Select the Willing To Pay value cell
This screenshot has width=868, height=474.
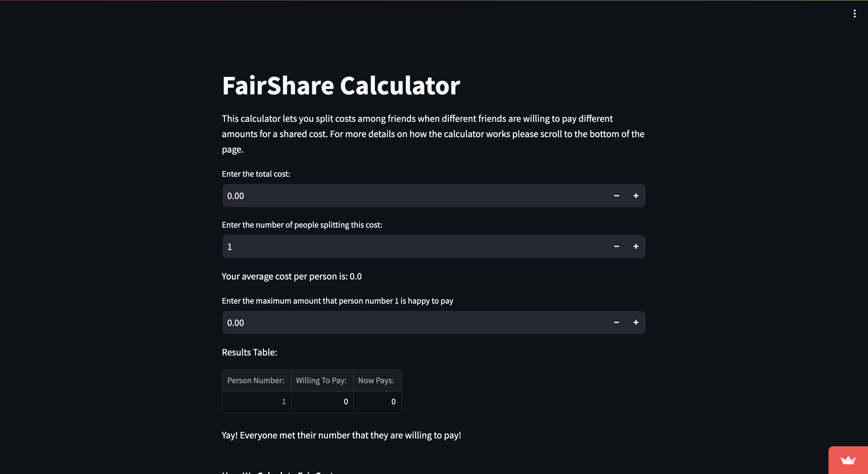322,402
